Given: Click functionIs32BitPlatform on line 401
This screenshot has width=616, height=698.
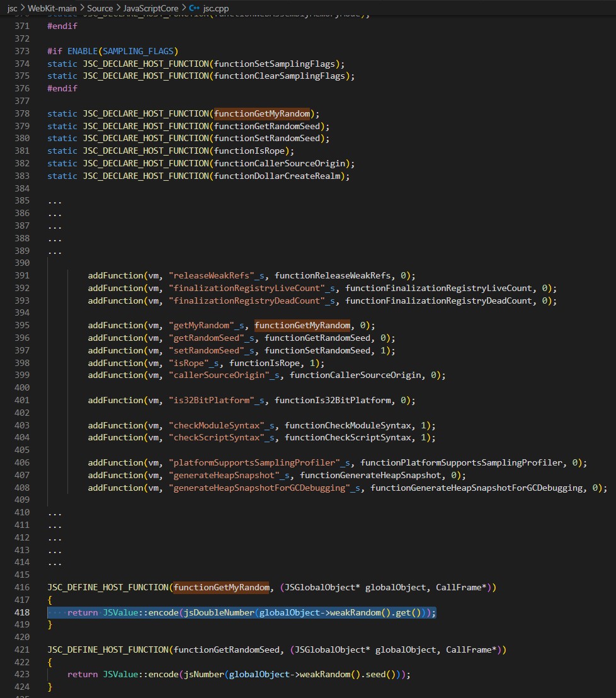Looking at the screenshot, I should point(333,400).
